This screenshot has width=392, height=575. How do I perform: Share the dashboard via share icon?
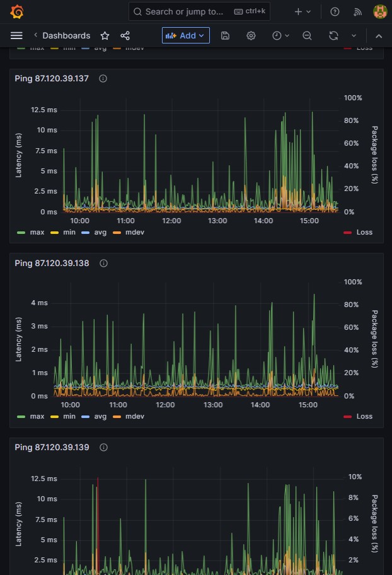click(x=125, y=35)
